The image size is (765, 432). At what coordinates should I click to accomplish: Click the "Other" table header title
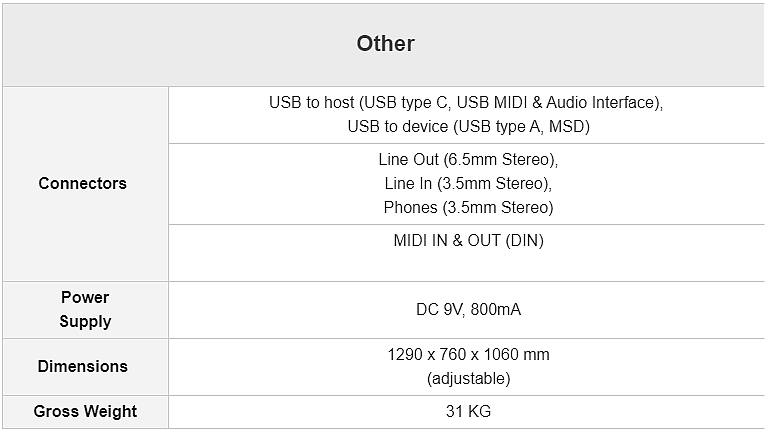[x=385, y=44]
